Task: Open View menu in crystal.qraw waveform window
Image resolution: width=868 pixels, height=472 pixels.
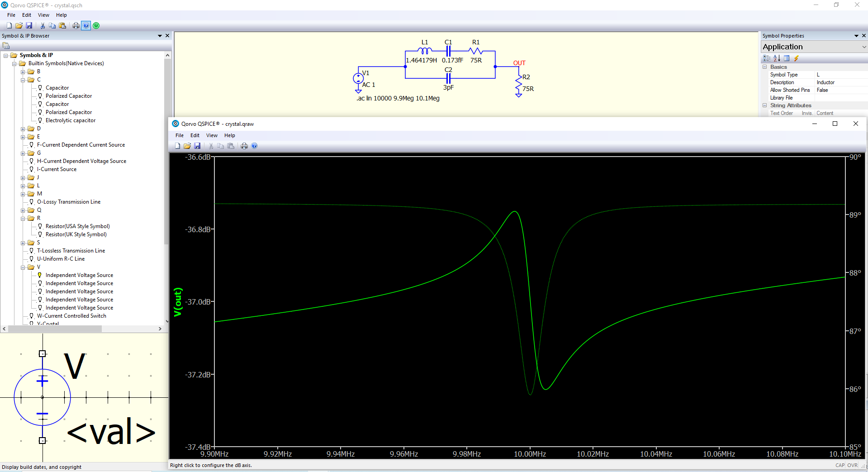Action: pyautogui.click(x=212, y=135)
